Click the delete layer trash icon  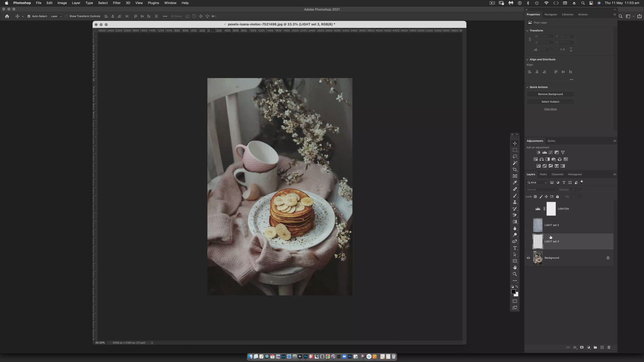tap(609, 347)
